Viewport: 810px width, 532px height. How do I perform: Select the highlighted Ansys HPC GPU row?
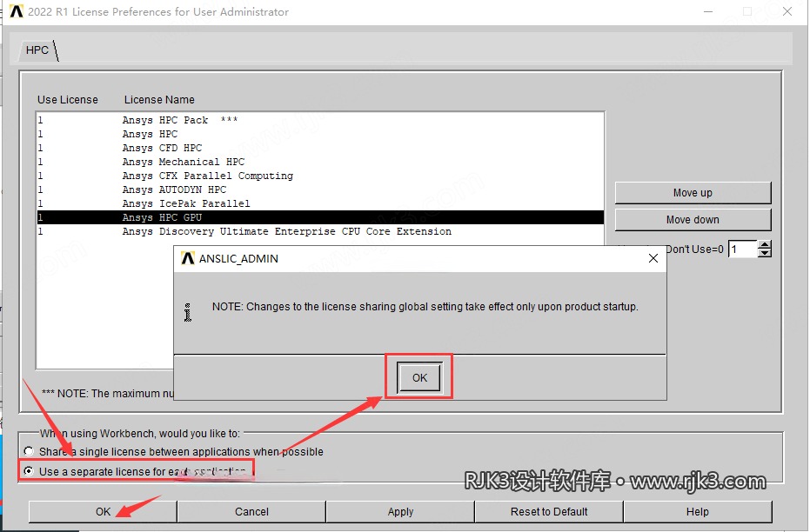pos(320,217)
